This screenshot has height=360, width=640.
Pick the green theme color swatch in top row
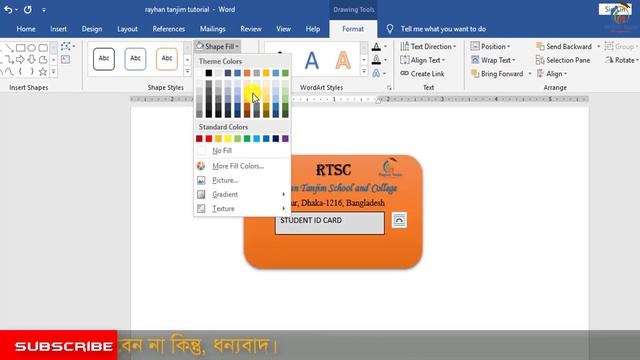point(285,73)
